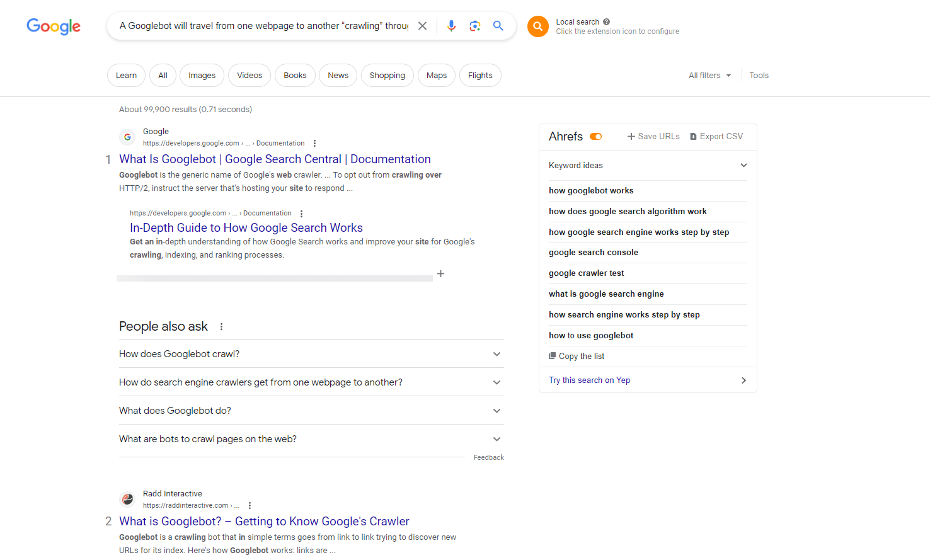
Task: Open the All filters dropdown
Action: 709,76
